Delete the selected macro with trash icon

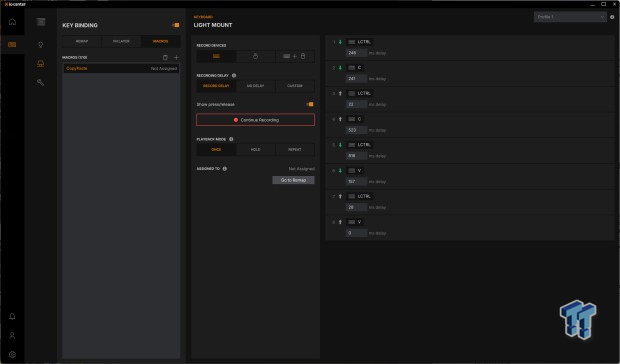coord(165,58)
